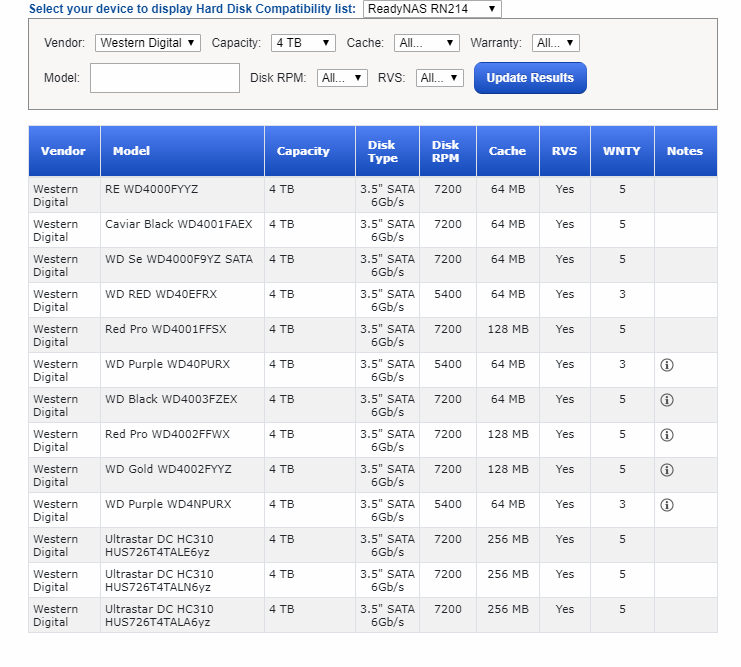Expand the Cache filter dropdown
This screenshot has width=741, height=667.
point(426,43)
